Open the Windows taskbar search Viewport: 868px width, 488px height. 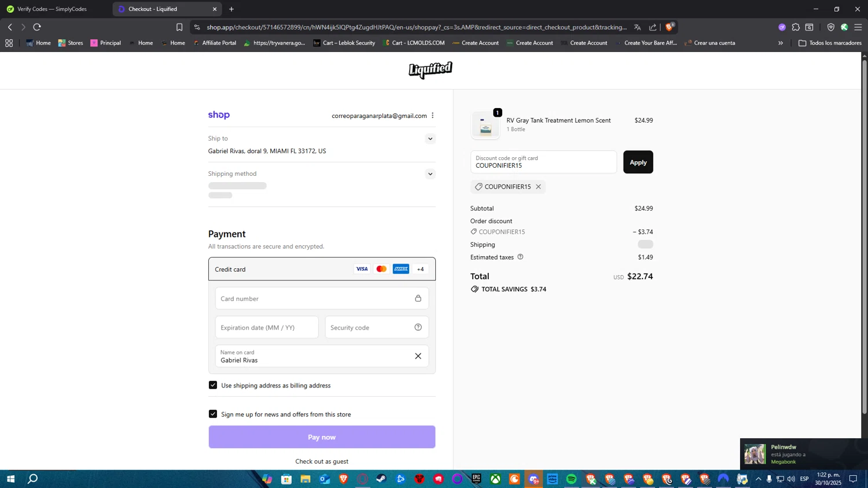pos(33,479)
